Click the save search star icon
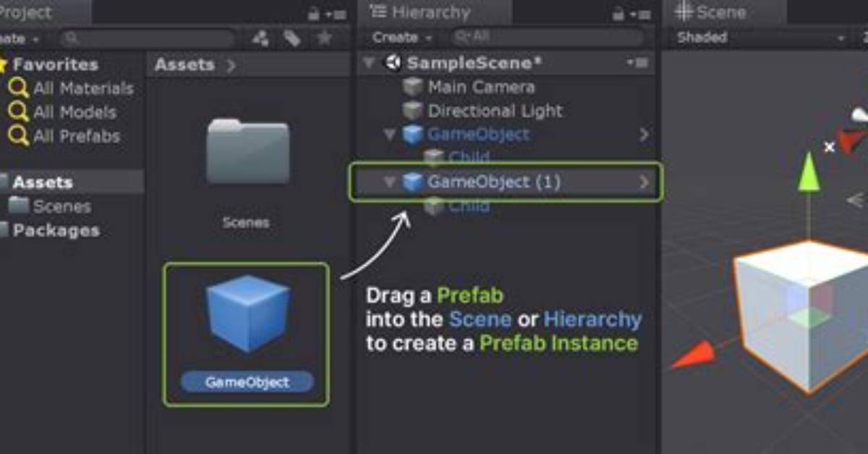Viewport: 868px width, 454px height. pyautogui.click(x=325, y=38)
